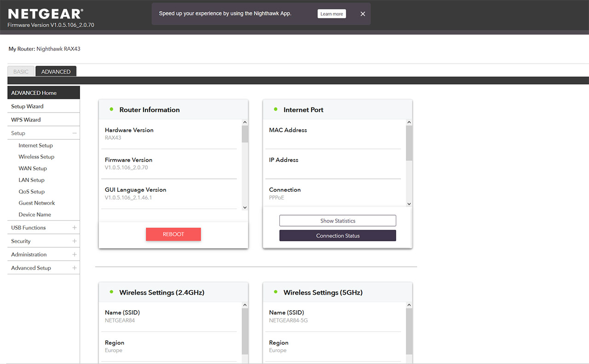This screenshot has height=364, width=589.
Task: Expand Security plus icon
Action: [x=75, y=241]
